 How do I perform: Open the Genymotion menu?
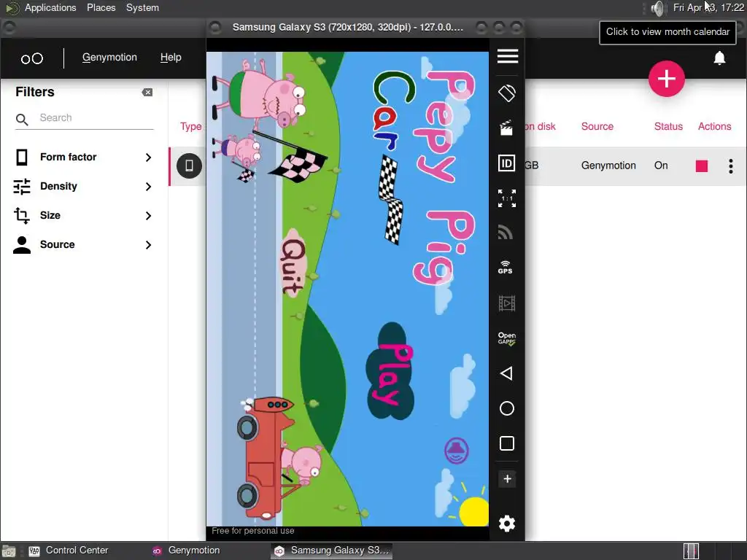click(x=109, y=58)
